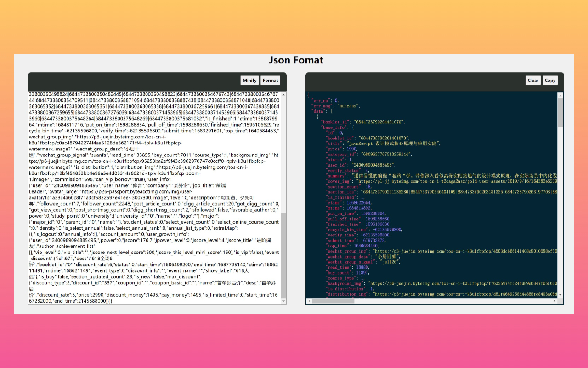Viewport: 588px width, 368px height.
Task: Focus the raw JSON input text area
Action: (x=154, y=197)
